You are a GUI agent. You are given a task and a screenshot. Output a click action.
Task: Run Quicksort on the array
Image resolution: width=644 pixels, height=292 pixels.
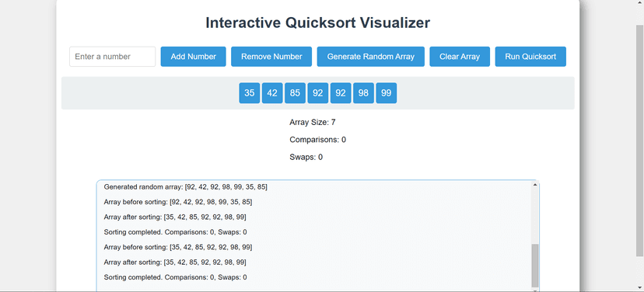[x=530, y=57]
